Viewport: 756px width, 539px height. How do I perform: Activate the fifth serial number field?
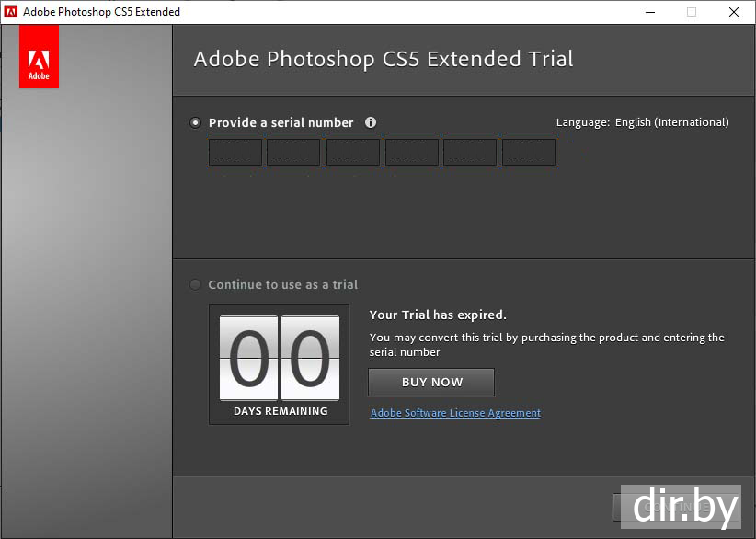[x=470, y=153]
